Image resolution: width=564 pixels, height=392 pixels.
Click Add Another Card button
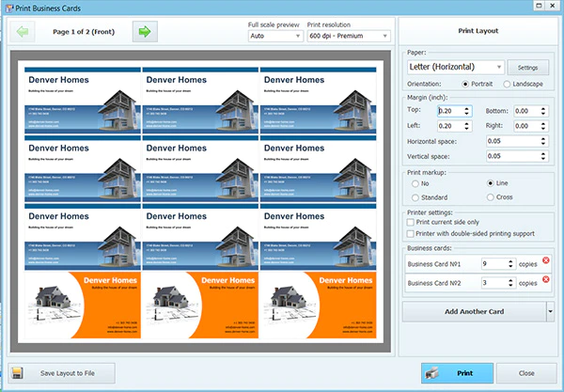point(474,311)
